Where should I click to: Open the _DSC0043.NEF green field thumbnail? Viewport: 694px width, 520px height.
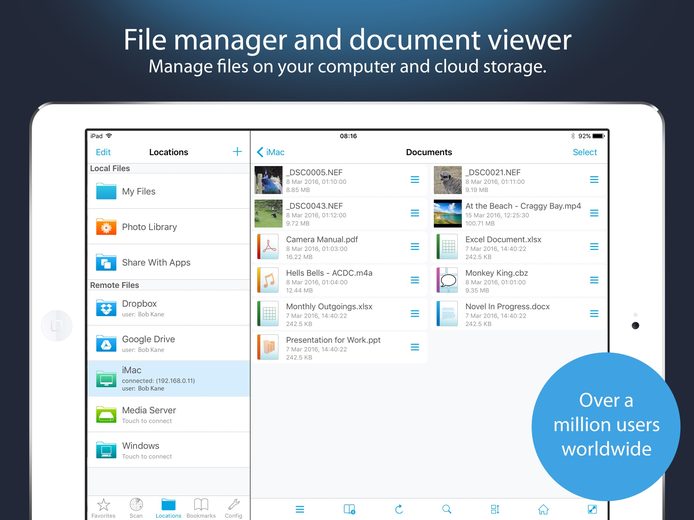point(268,213)
